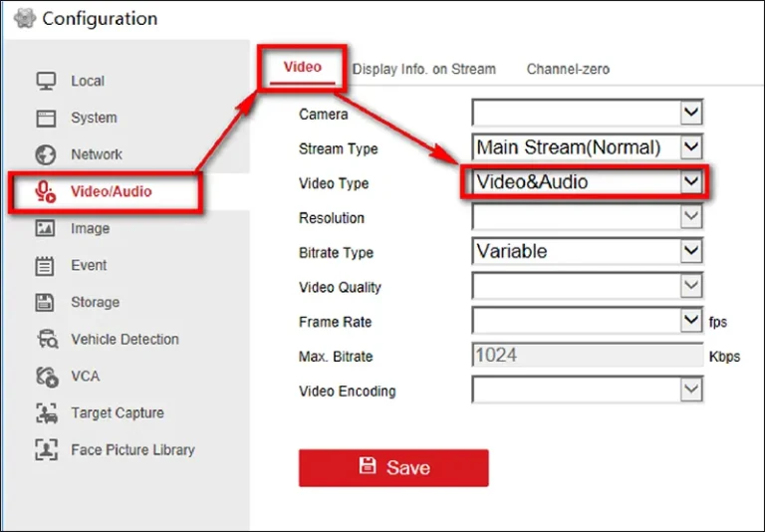This screenshot has height=532, width=765.
Task: Open Image settings via picture icon
Action: pos(45,228)
